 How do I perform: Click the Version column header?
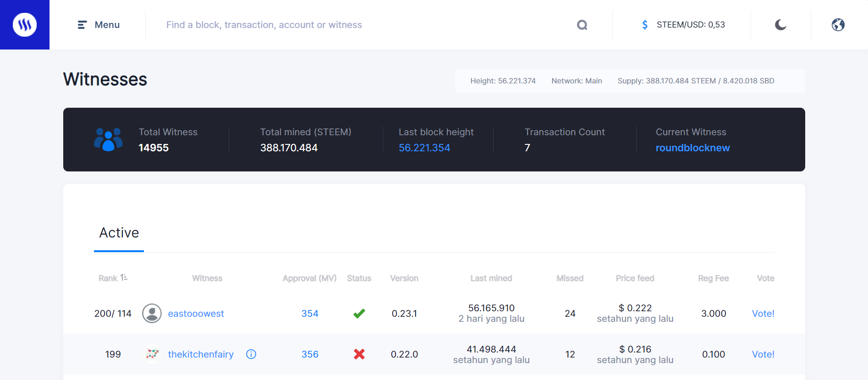pyautogui.click(x=404, y=278)
